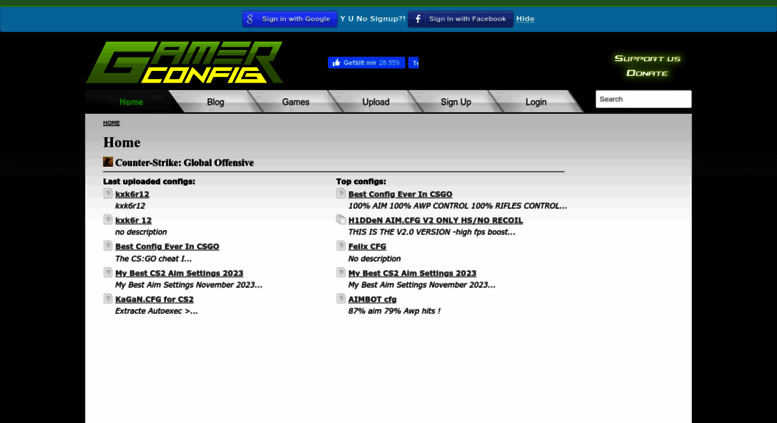This screenshot has width=777, height=423.
Task: Click the partially visible blue share button
Action: tap(413, 62)
